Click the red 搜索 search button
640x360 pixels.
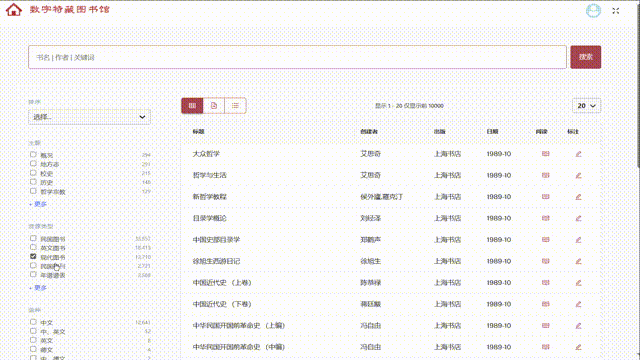coord(585,57)
